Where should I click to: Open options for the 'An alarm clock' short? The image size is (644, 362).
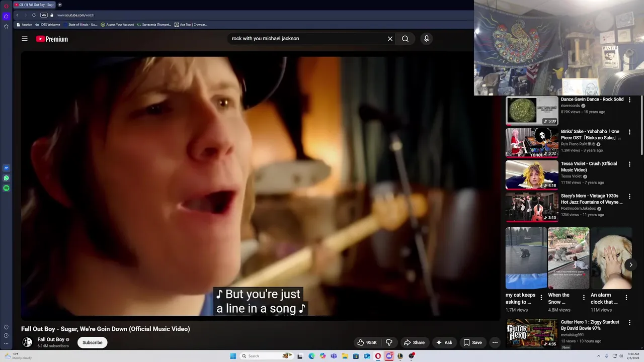pos(626,298)
